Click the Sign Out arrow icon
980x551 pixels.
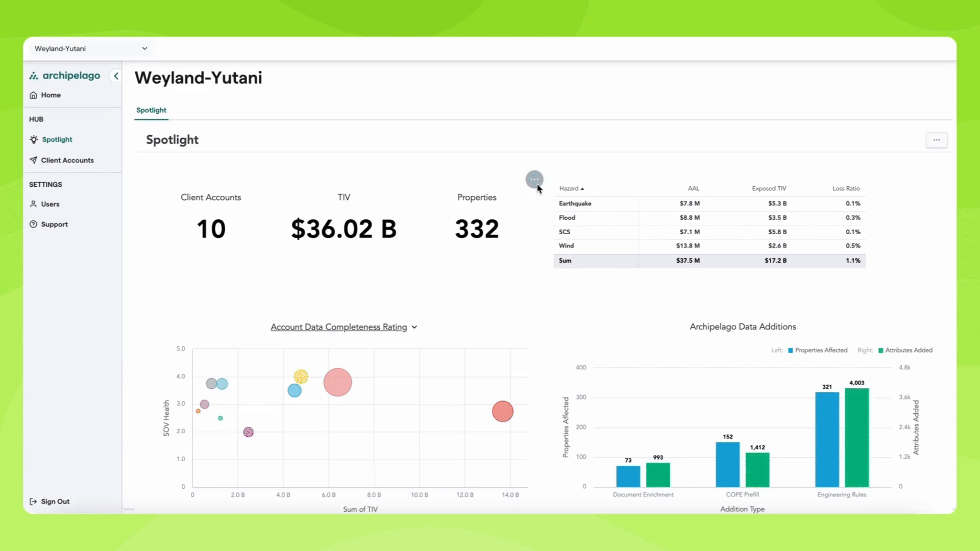33,502
